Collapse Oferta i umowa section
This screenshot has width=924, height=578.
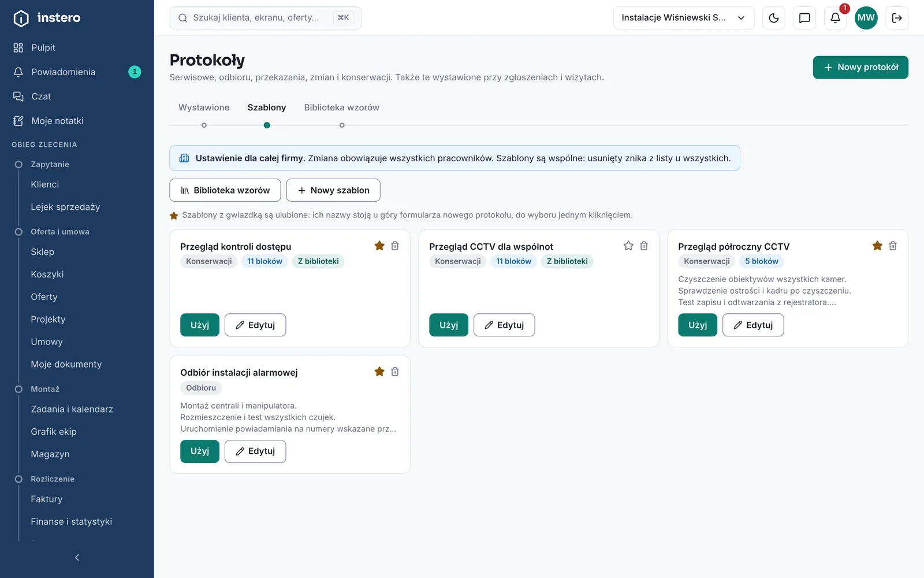coord(60,232)
